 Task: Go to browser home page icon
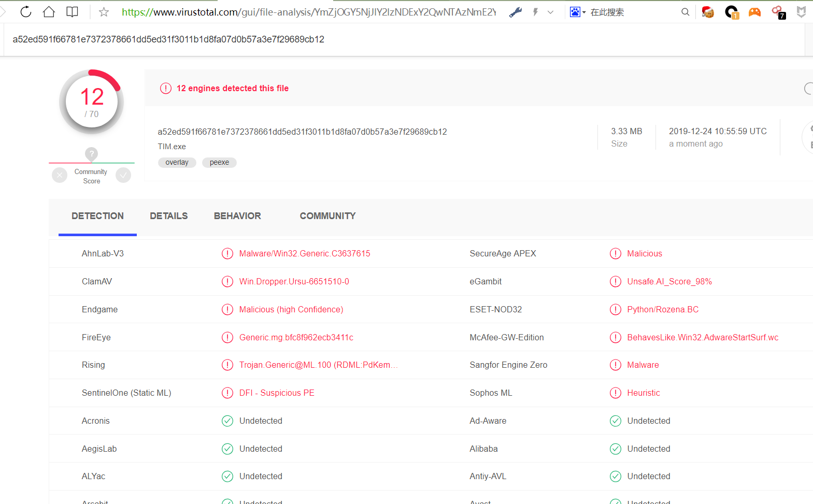[x=49, y=11]
